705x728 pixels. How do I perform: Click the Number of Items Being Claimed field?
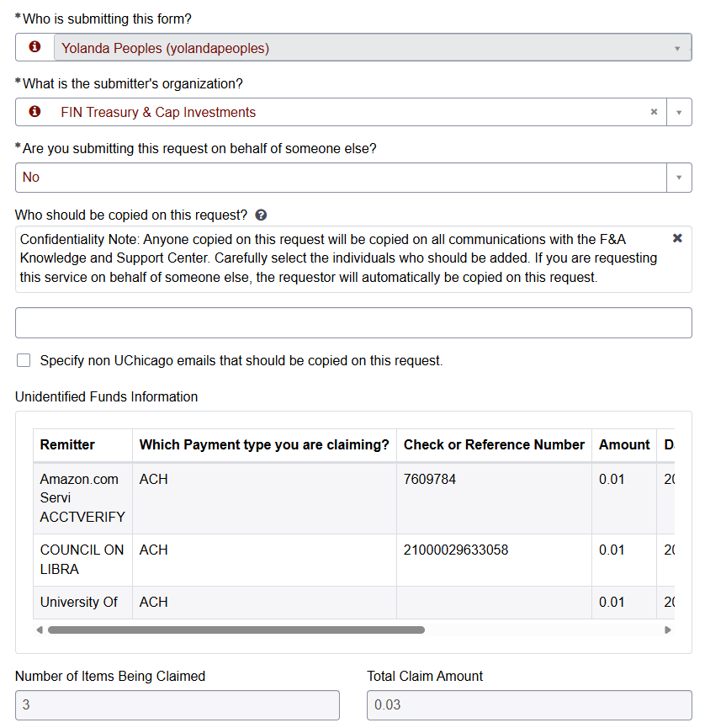178,705
